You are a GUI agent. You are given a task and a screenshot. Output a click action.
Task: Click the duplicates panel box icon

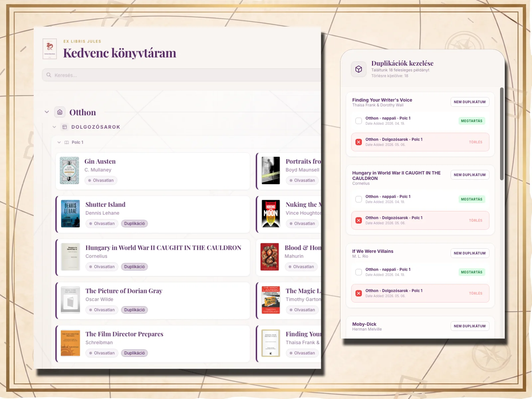point(359,69)
